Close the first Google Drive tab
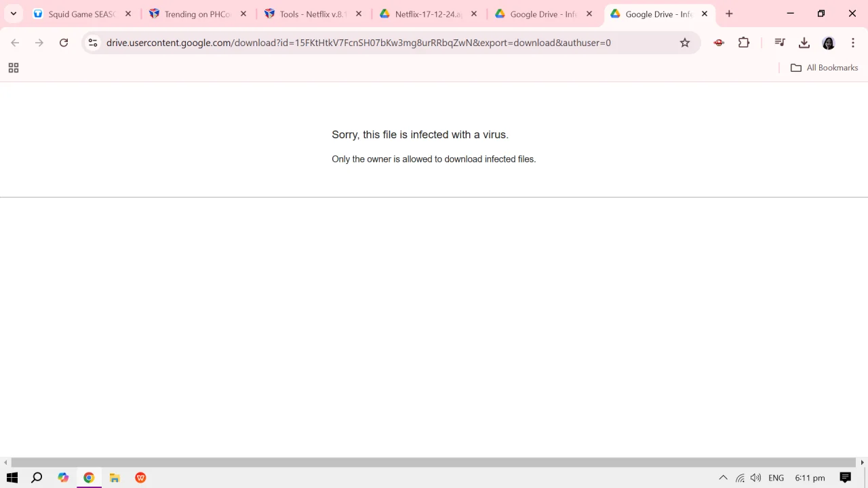Image resolution: width=868 pixels, height=488 pixels. [x=589, y=14]
